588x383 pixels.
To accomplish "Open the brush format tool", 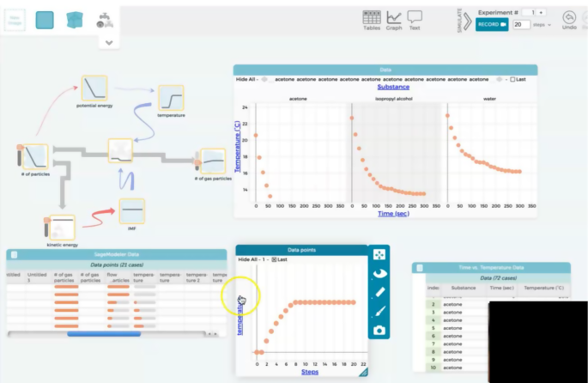I will tap(379, 312).
